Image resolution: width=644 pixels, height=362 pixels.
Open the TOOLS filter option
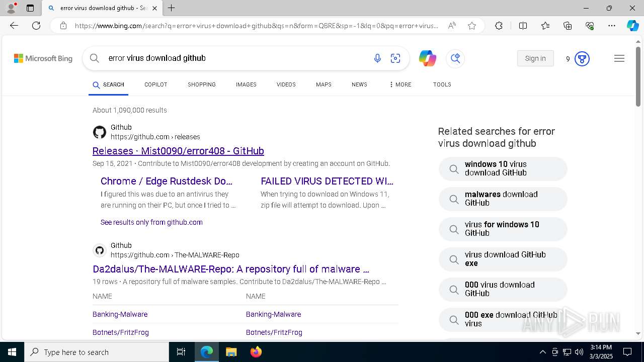442,84
